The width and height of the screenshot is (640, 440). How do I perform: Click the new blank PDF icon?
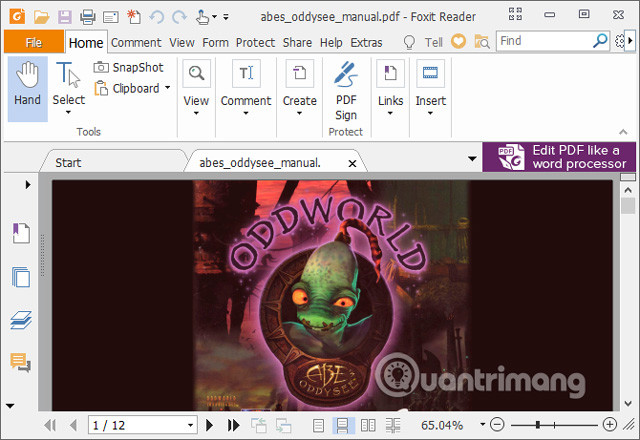point(134,17)
